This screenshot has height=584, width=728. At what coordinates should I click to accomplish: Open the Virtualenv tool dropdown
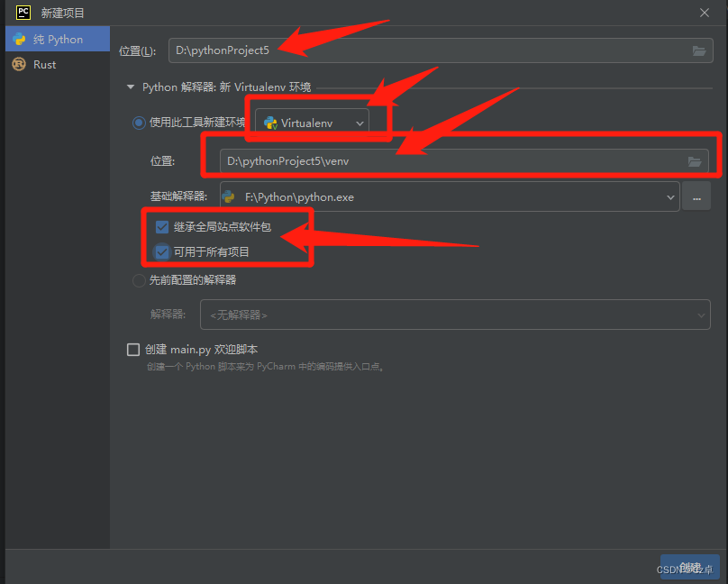click(312, 123)
